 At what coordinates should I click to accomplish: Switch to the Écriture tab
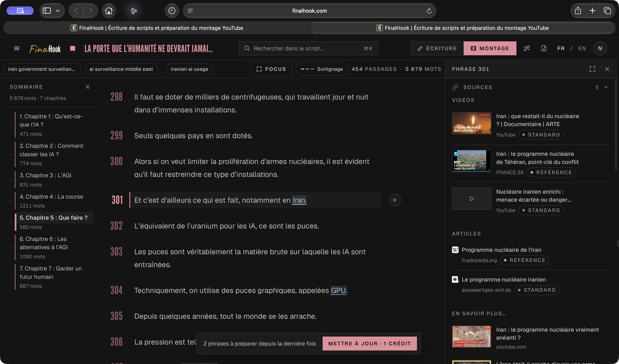point(437,48)
